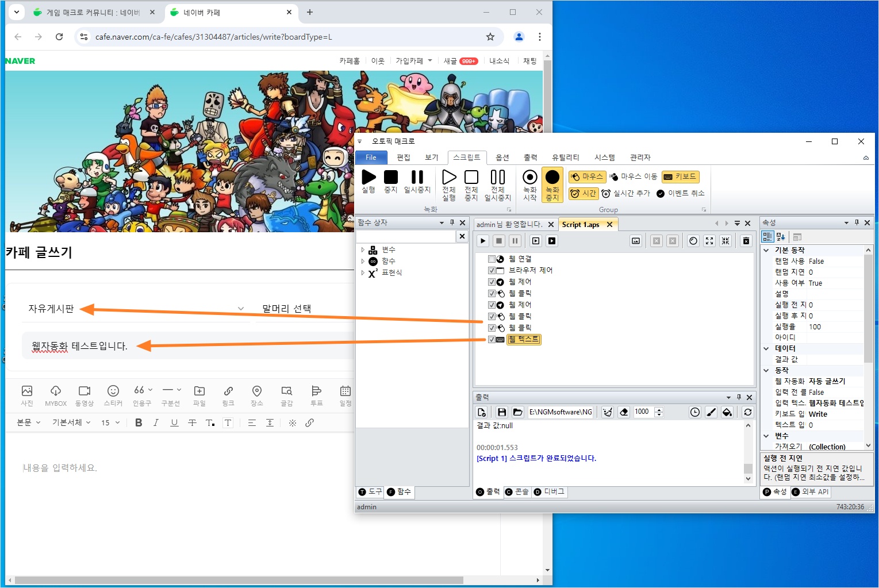Switch to the 콘솔 bottom tab
Screen dimensions: 879x588
517,492
